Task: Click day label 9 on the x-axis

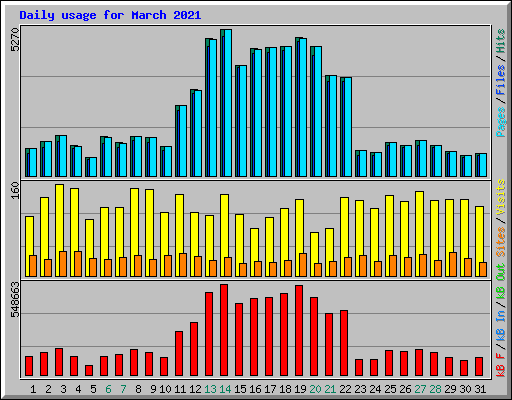Action: (153, 389)
